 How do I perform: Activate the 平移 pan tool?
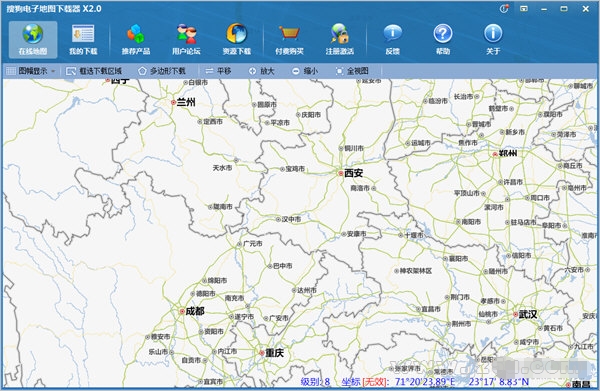pyautogui.click(x=218, y=71)
